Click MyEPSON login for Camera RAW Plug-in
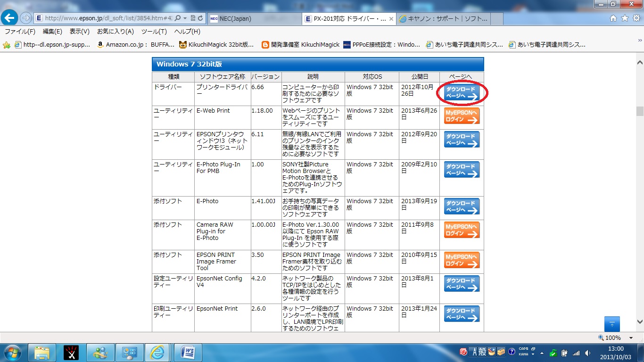Screen dimensions: 644x362 (x=462, y=230)
